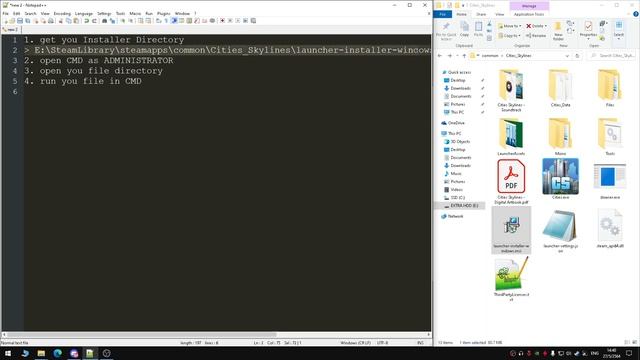Viewport: 640px width, 360px height.
Task: Select the launcher-installer-windows.msi file
Action: point(511,230)
